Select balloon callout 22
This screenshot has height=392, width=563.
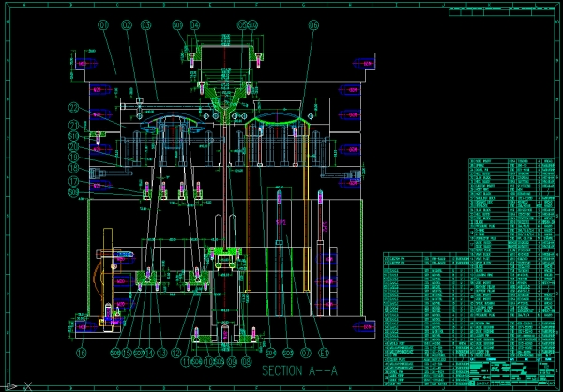[x=73, y=106]
